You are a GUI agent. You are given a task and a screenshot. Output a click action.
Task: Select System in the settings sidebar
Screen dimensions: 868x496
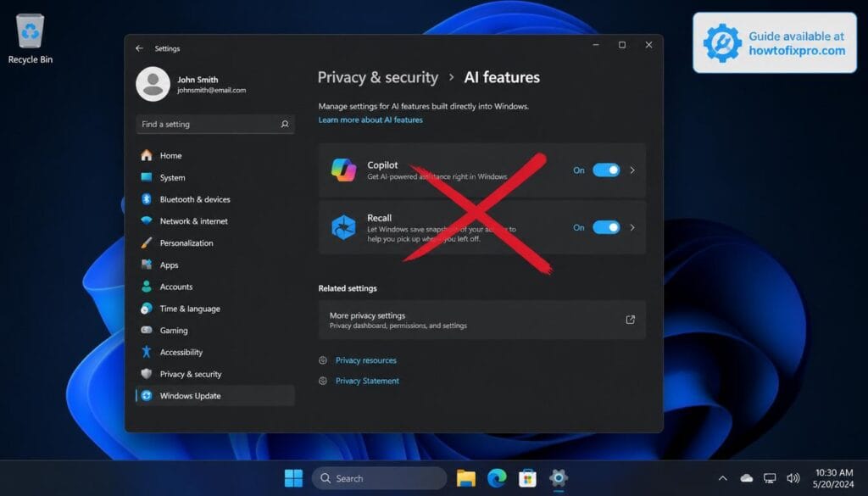click(214, 177)
